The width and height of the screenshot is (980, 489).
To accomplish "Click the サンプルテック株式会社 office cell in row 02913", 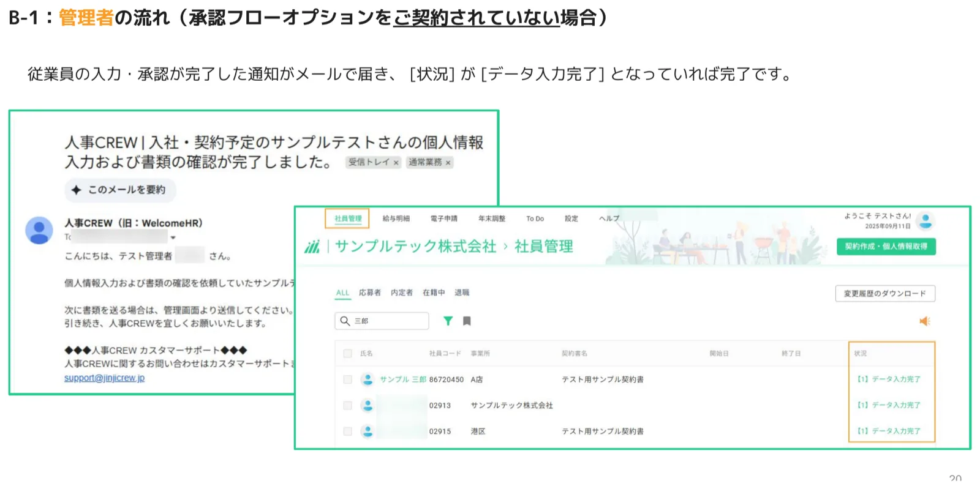I will click(x=511, y=405).
